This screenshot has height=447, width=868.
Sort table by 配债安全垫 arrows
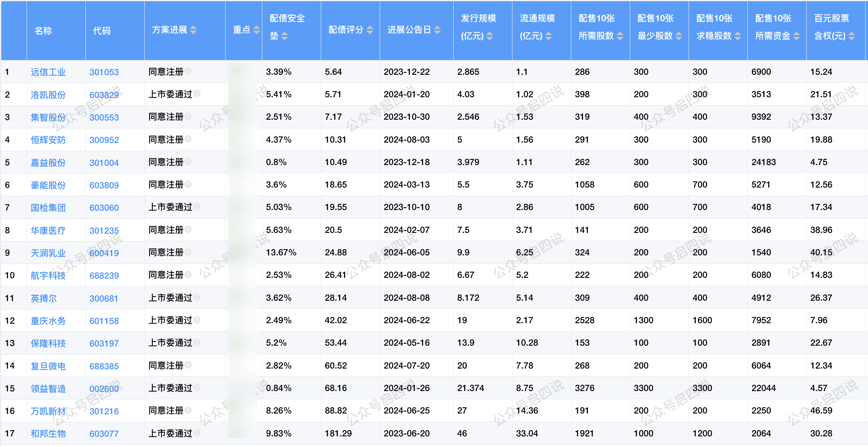(x=284, y=36)
